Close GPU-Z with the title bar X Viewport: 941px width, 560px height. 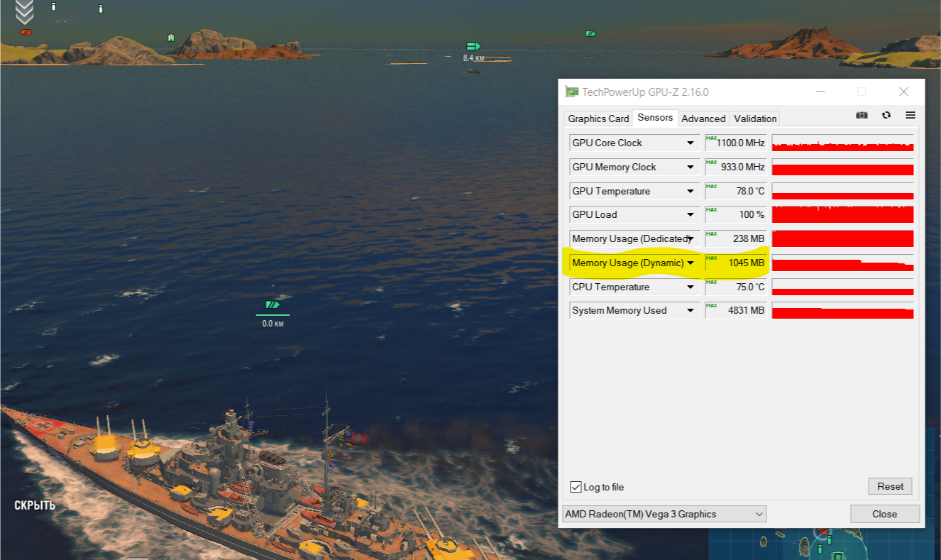point(903,92)
